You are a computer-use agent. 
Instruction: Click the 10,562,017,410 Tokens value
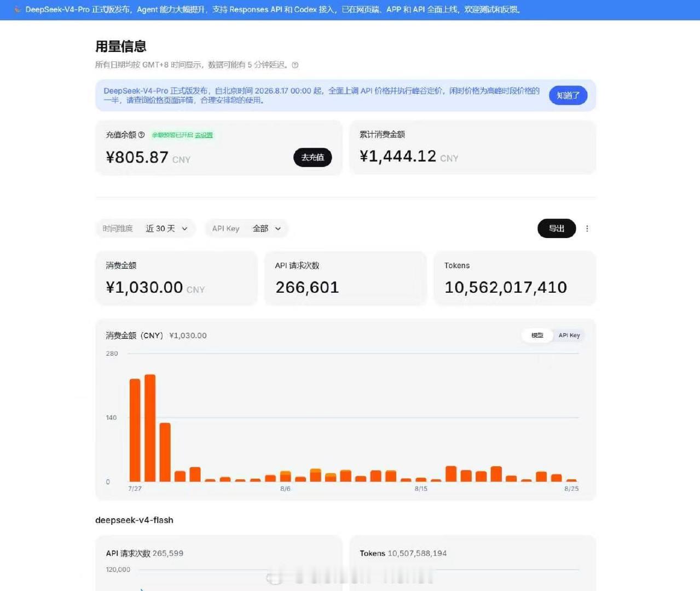point(506,287)
